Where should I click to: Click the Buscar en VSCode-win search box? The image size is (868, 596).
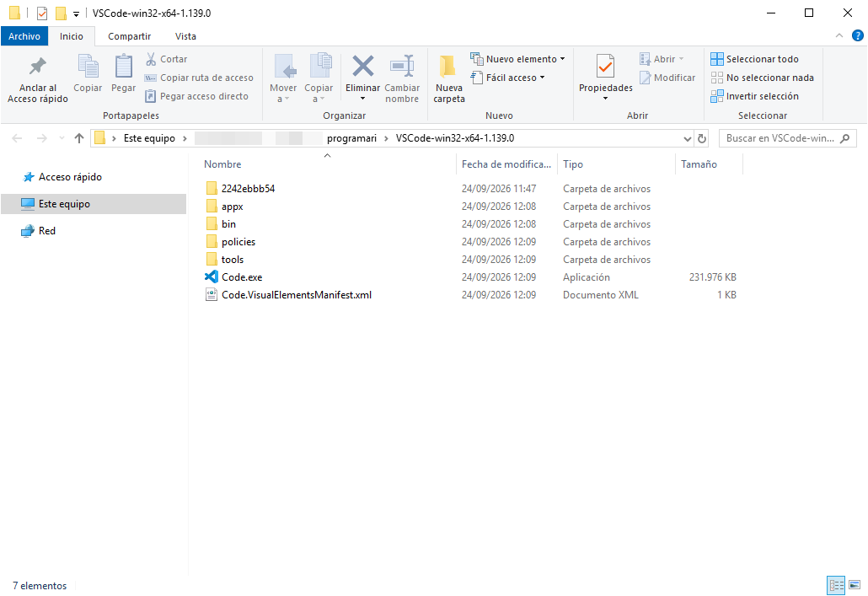[787, 138]
